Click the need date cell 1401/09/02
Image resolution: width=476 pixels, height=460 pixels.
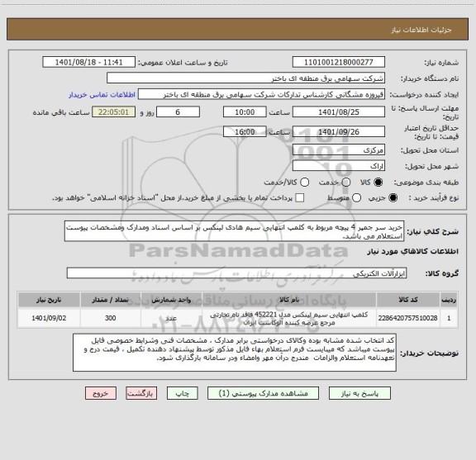(49, 318)
